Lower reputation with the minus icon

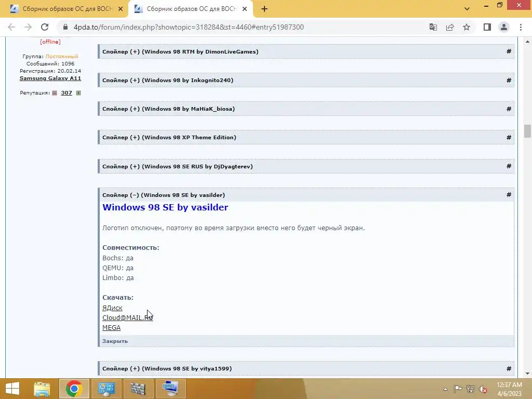(x=55, y=93)
